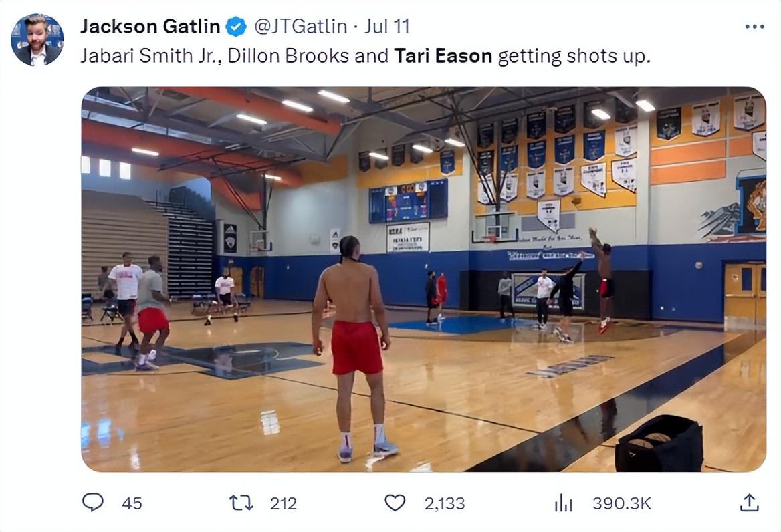Image resolution: width=781 pixels, height=532 pixels.
Task: Click the display name Jackson Gatlin
Action: [x=150, y=27]
